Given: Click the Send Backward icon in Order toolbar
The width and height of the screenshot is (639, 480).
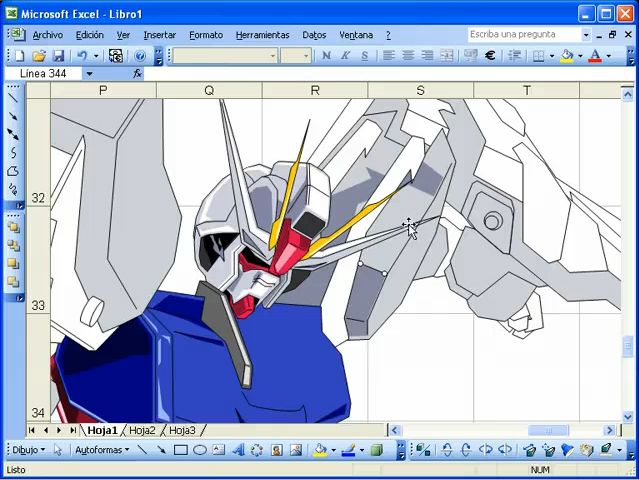Looking at the screenshot, I should 13,282.
